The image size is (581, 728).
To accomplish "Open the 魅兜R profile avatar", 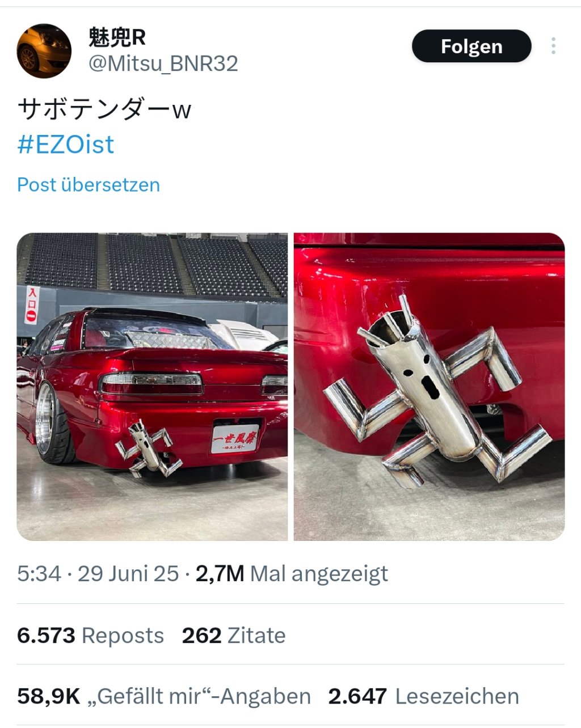I will pos(44,51).
